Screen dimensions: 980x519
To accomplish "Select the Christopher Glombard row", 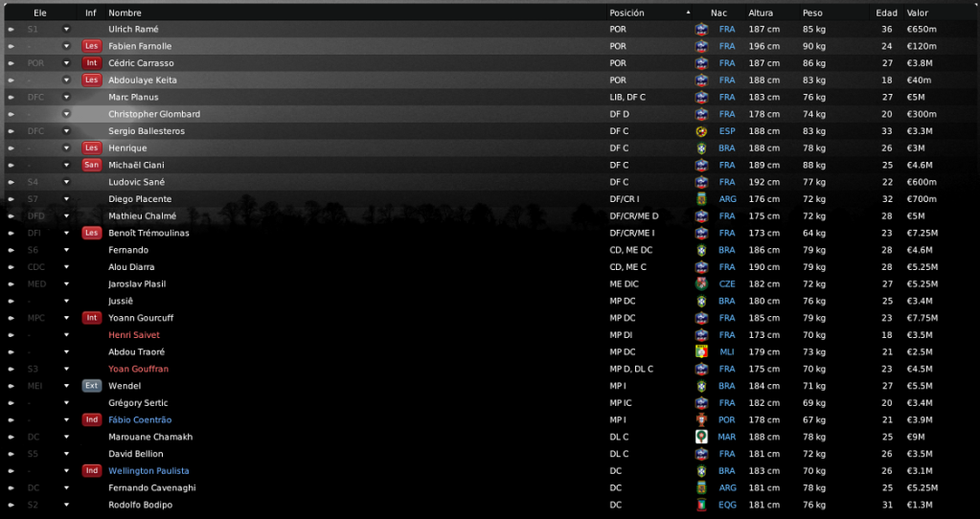I will 383,114.
